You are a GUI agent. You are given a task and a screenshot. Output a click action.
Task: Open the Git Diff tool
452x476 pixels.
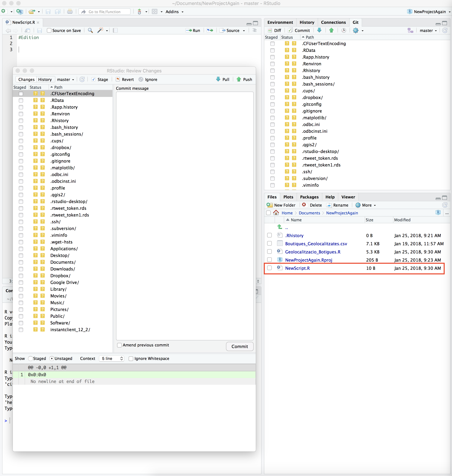point(274,30)
